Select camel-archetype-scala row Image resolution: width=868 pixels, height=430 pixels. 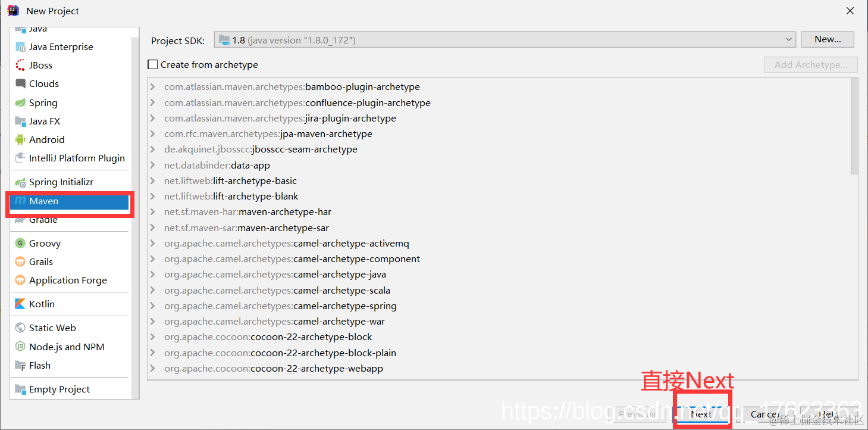[x=499, y=291]
